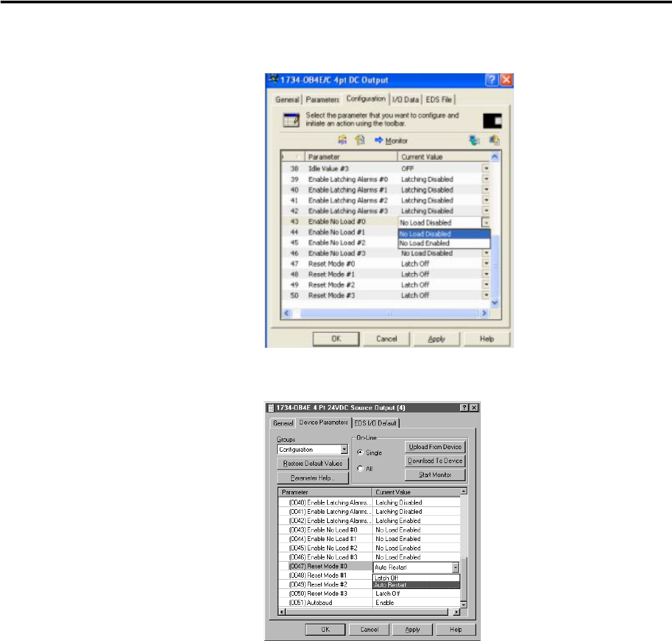Click the scroll-up arrow of the upper parameter list
The image size is (672, 641).
[495, 157]
